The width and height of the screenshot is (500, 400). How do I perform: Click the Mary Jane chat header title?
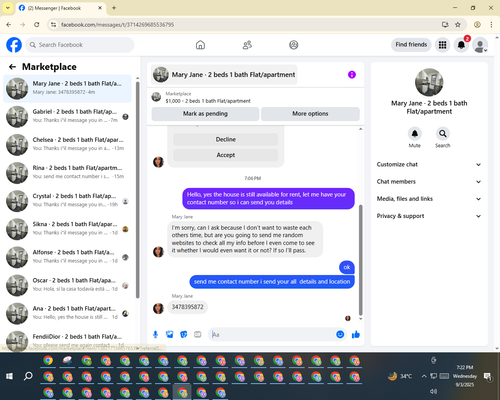224,75
